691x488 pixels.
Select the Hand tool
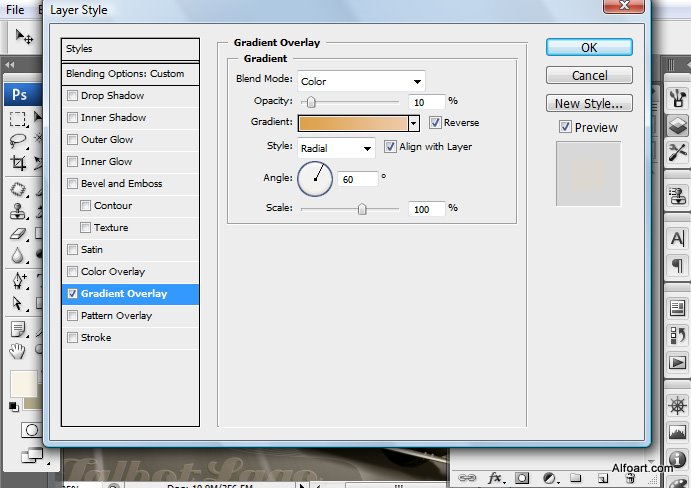click(18, 350)
